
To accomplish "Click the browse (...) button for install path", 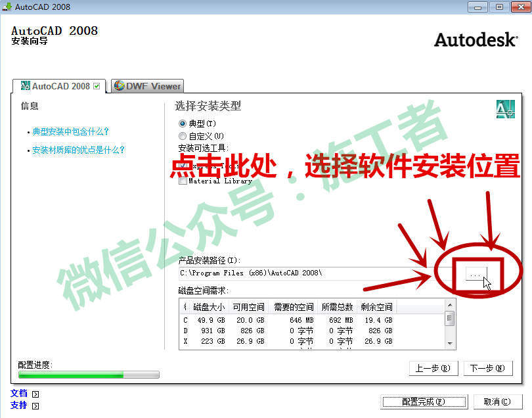I will click(476, 273).
